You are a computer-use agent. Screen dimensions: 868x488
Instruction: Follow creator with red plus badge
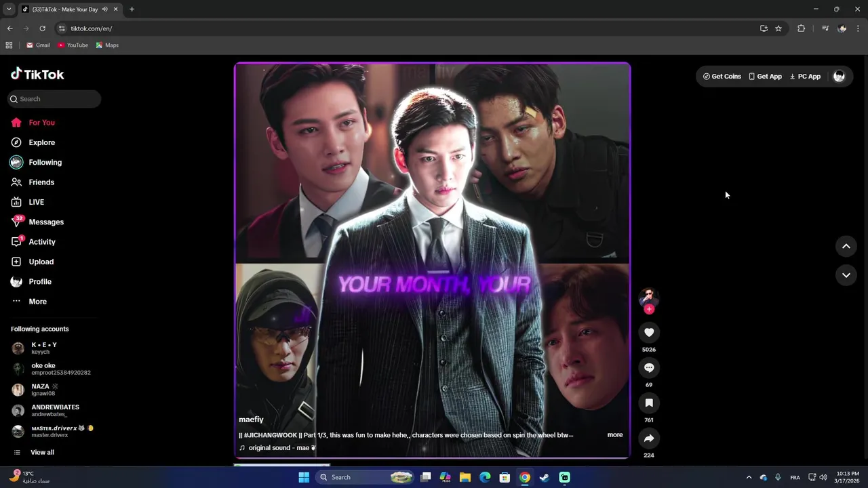[649, 309]
